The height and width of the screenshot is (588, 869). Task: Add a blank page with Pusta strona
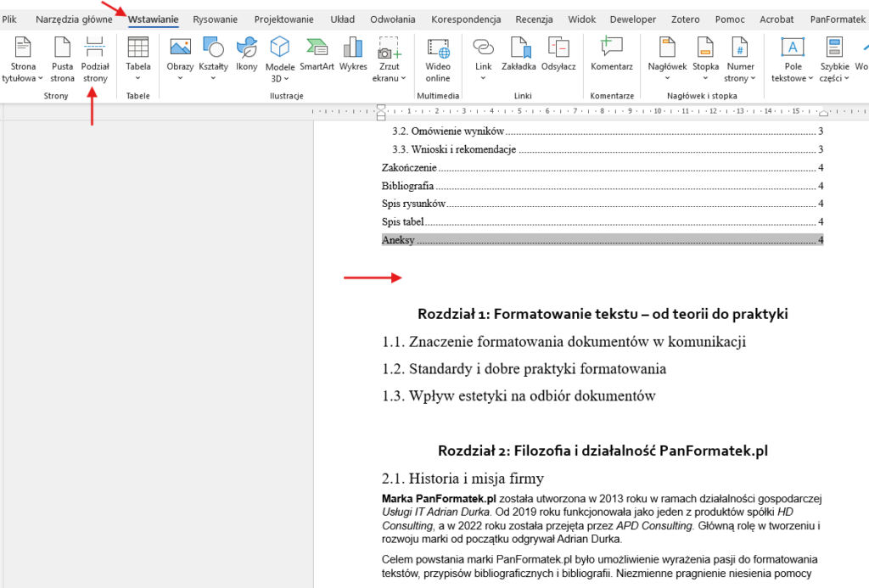[62, 59]
